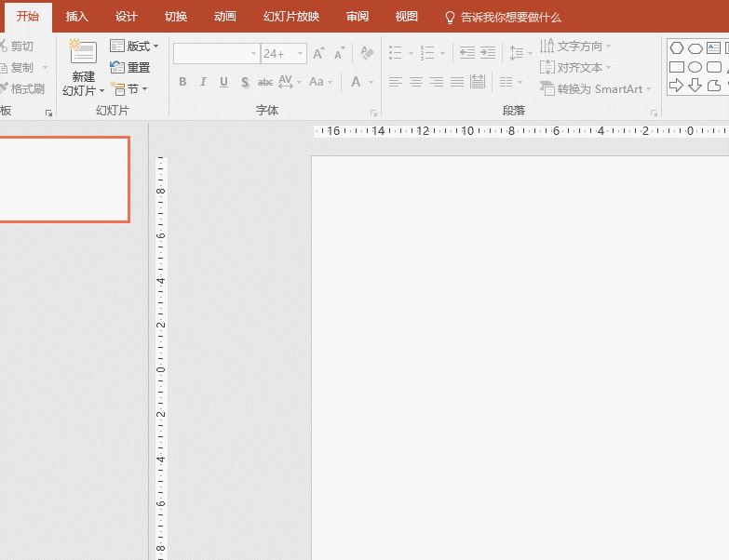This screenshot has width=729, height=560.
Task: Select the right arrow shape
Action: [x=677, y=86]
